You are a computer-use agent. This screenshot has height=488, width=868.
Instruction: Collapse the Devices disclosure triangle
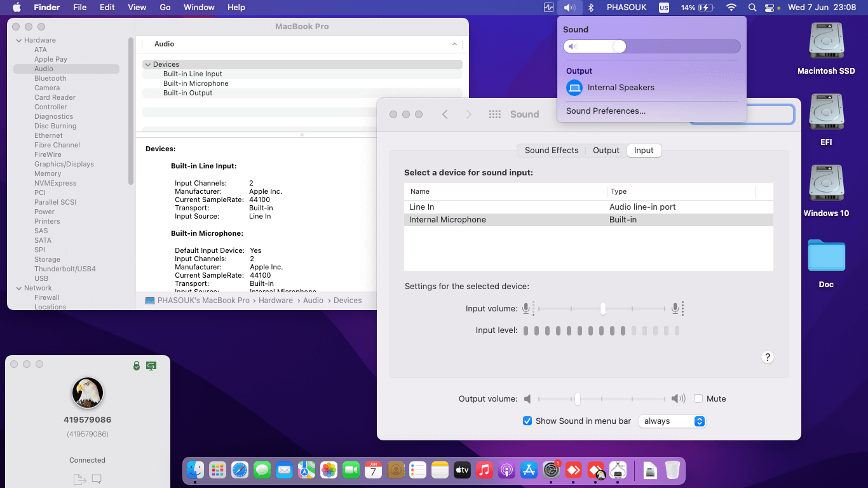pyautogui.click(x=147, y=65)
